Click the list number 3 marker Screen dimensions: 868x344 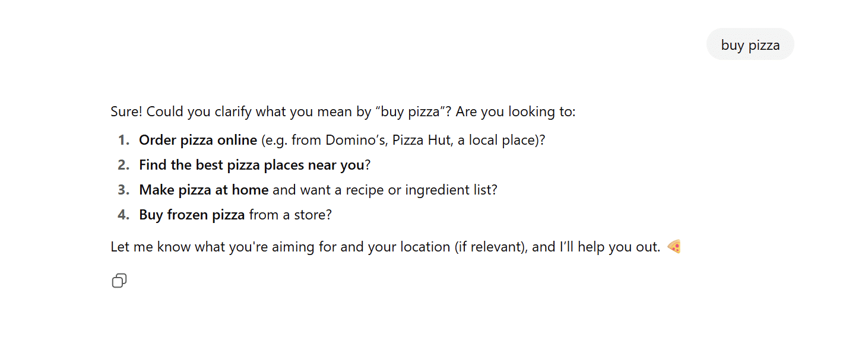[123, 190]
